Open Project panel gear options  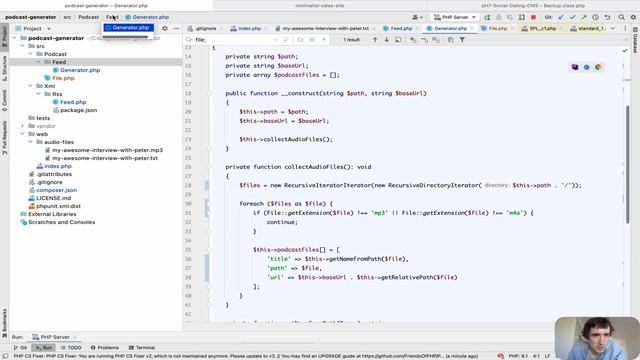point(165,29)
